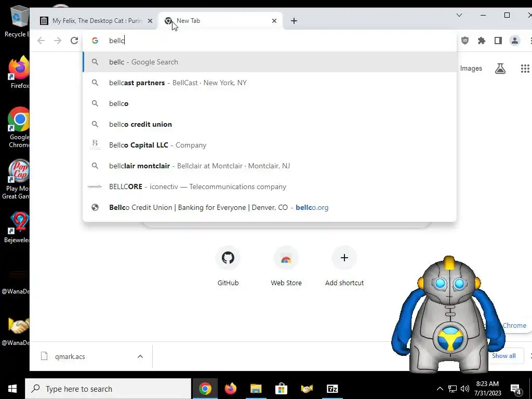Open the network tray icon

pos(453,389)
